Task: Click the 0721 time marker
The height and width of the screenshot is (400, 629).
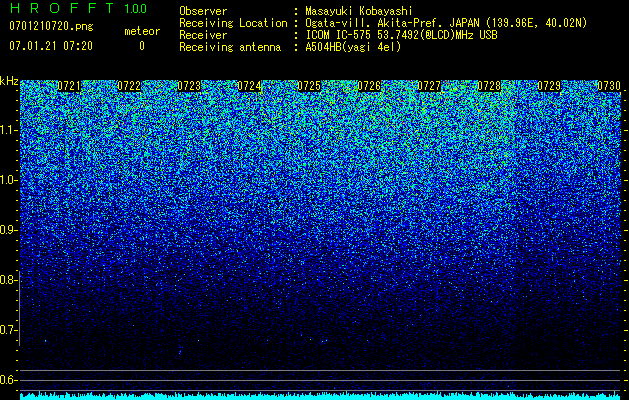Action: (69, 86)
